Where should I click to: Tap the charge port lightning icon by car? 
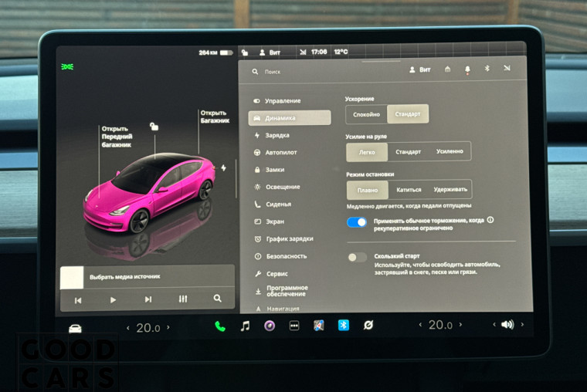tap(223, 168)
